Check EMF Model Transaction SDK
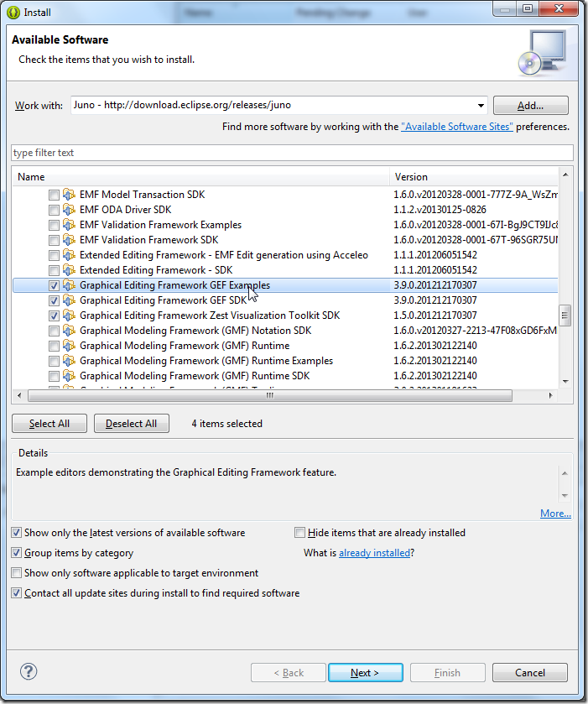This screenshot has width=588, height=704. tap(54, 195)
